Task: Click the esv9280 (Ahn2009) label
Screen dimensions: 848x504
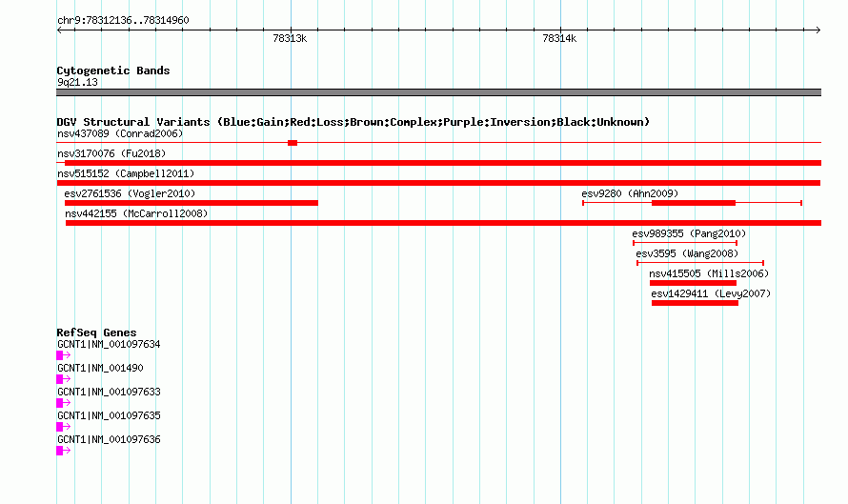Action: [630, 193]
